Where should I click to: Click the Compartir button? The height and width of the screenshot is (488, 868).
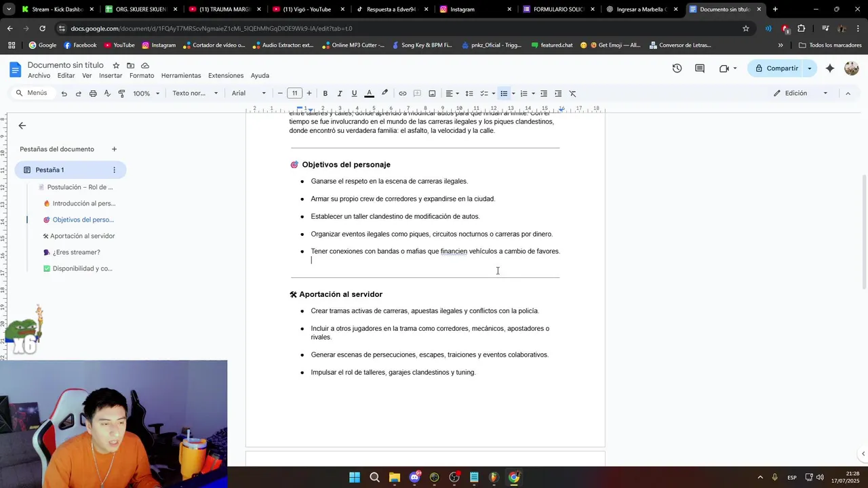coord(776,68)
